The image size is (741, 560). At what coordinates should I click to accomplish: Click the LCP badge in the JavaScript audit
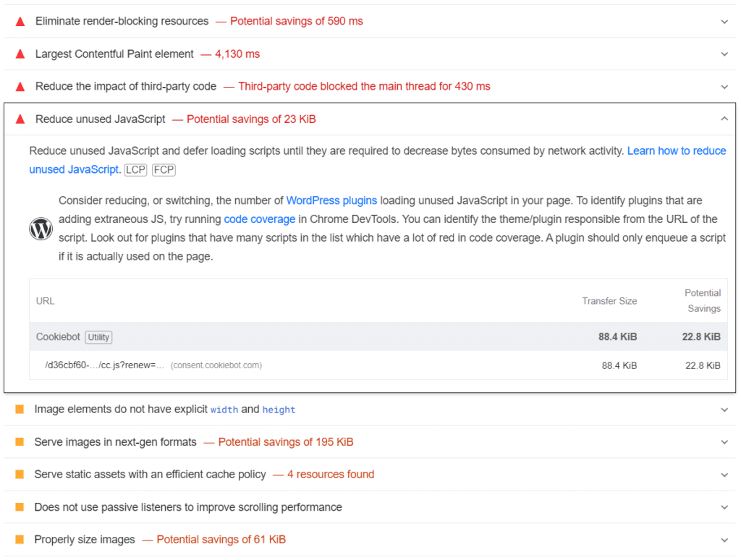(x=135, y=169)
